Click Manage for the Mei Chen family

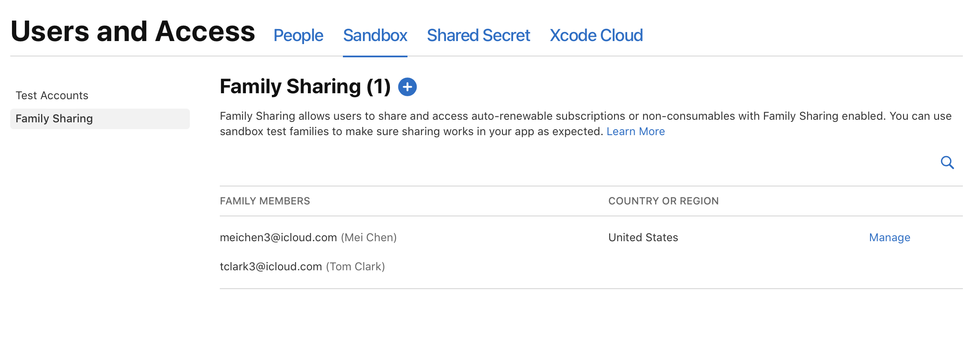click(x=889, y=237)
